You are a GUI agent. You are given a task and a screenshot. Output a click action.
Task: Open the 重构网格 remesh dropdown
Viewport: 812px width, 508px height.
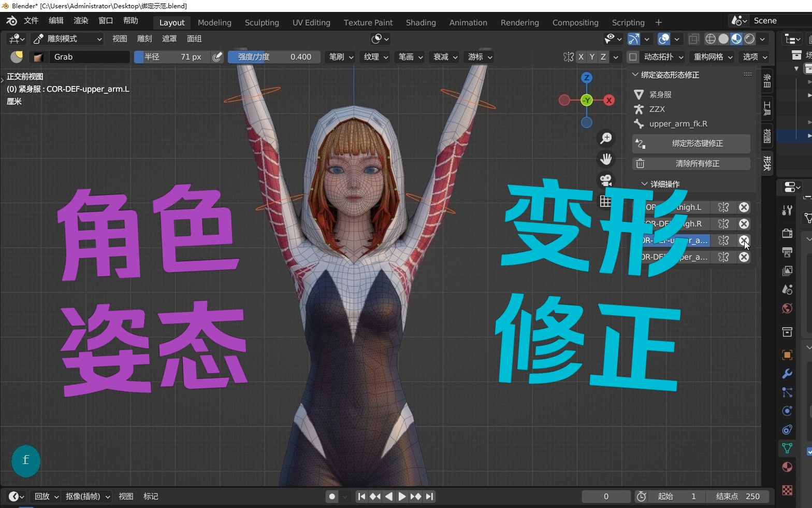click(x=713, y=57)
